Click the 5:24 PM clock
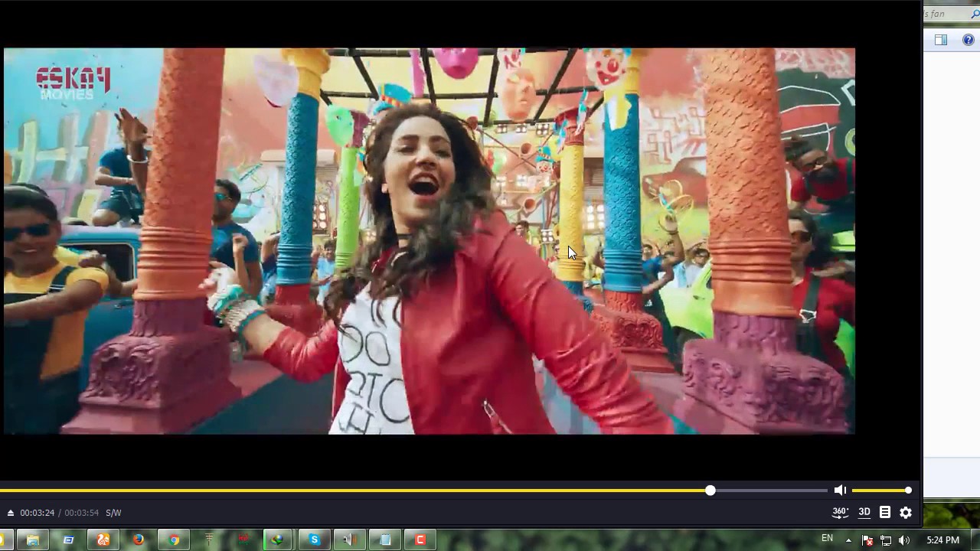Screen dimensions: 980x551 (x=942, y=540)
